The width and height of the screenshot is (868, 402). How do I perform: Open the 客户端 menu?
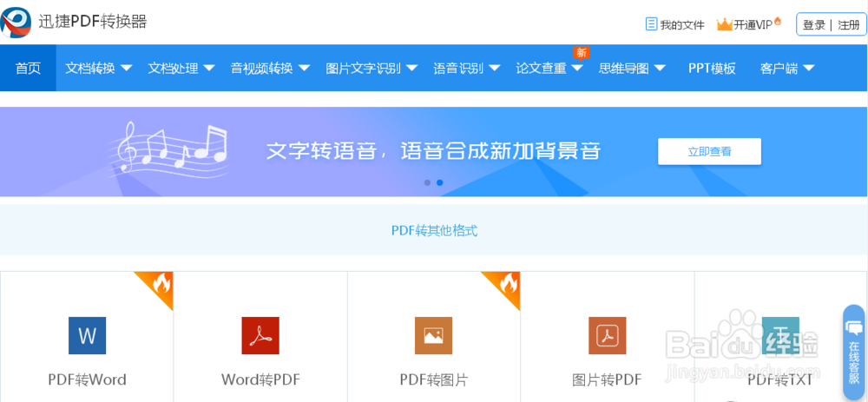click(779, 68)
